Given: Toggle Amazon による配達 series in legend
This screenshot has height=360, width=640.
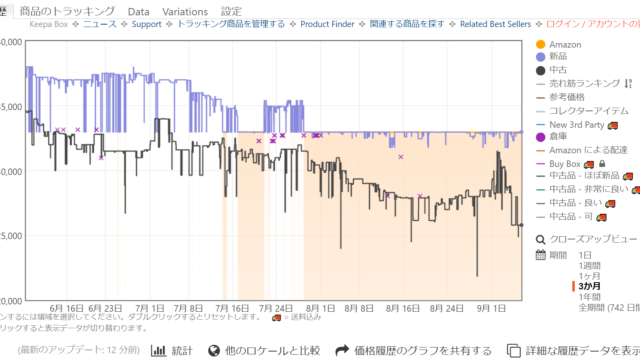Looking at the screenshot, I should click(588, 150).
